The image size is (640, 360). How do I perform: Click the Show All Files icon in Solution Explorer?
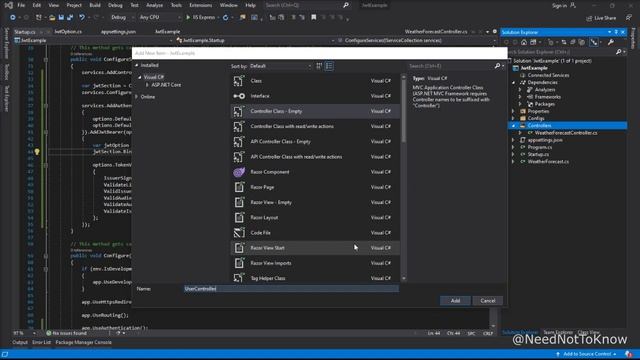(x=582, y=42)
